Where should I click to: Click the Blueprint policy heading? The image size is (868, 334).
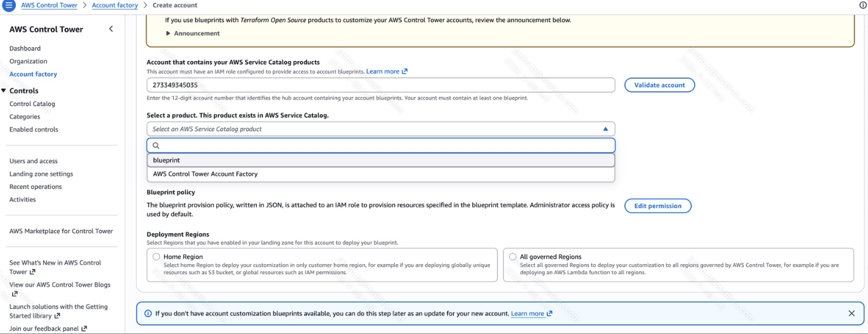pyautogui.click(x=171, y=192)
